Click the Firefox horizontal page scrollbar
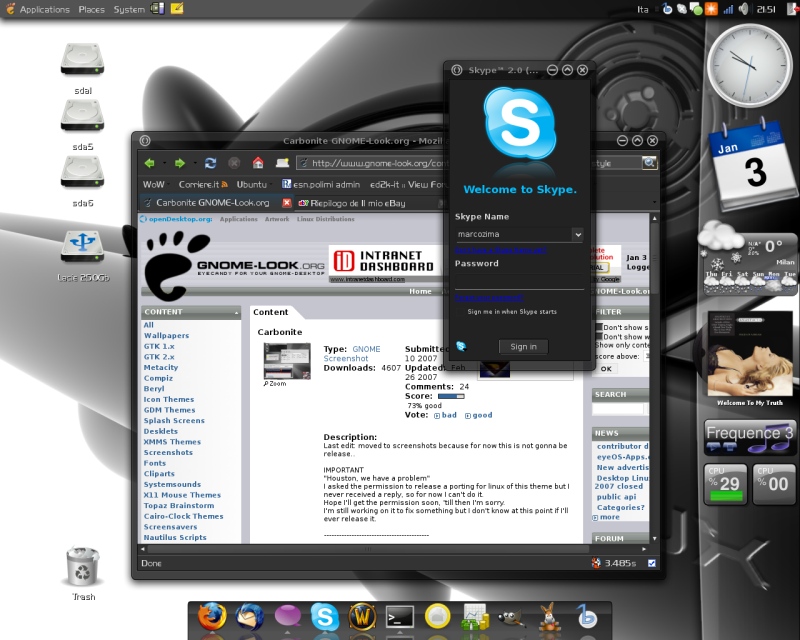The height and width of the screenshot is (640, 800). pos(367,549)
